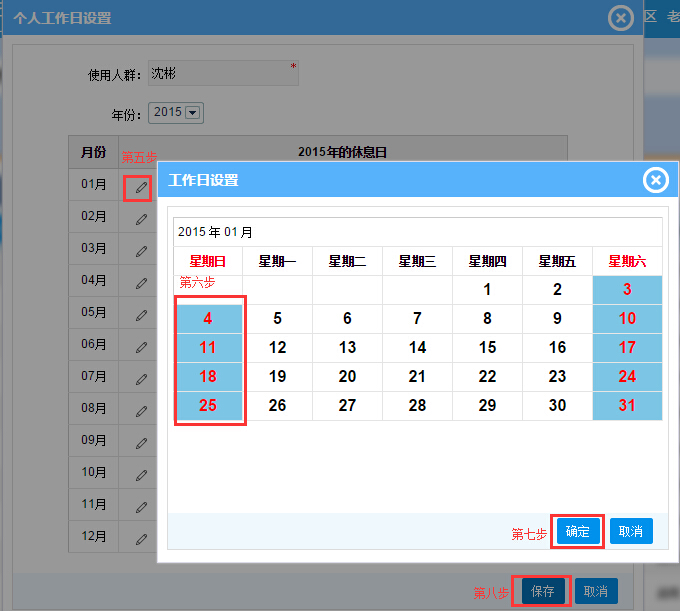Click the 星期六 column header
680x611 pixels.
pos(628,261)
